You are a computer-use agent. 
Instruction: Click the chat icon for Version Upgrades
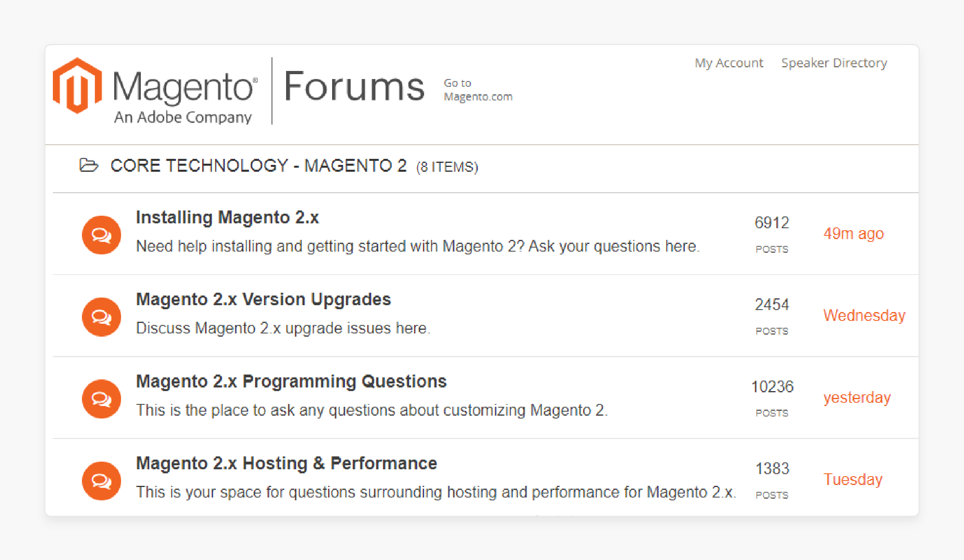pos(101,317)
